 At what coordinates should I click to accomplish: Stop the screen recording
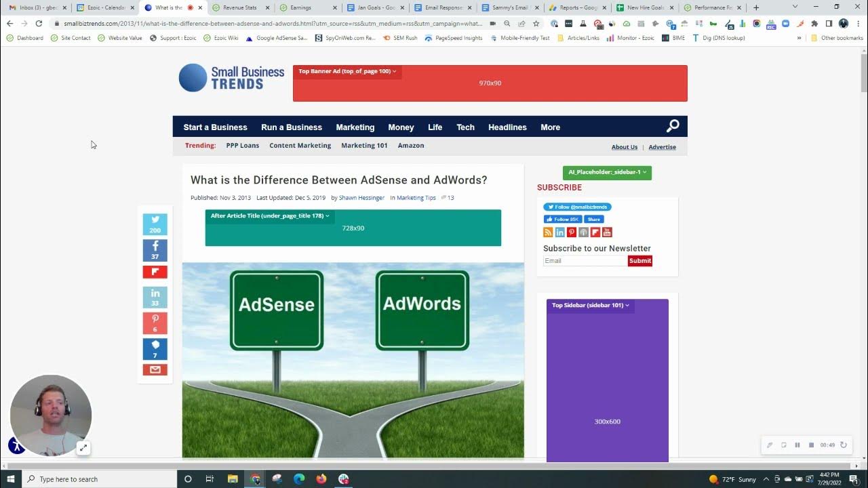click(811, 445)
